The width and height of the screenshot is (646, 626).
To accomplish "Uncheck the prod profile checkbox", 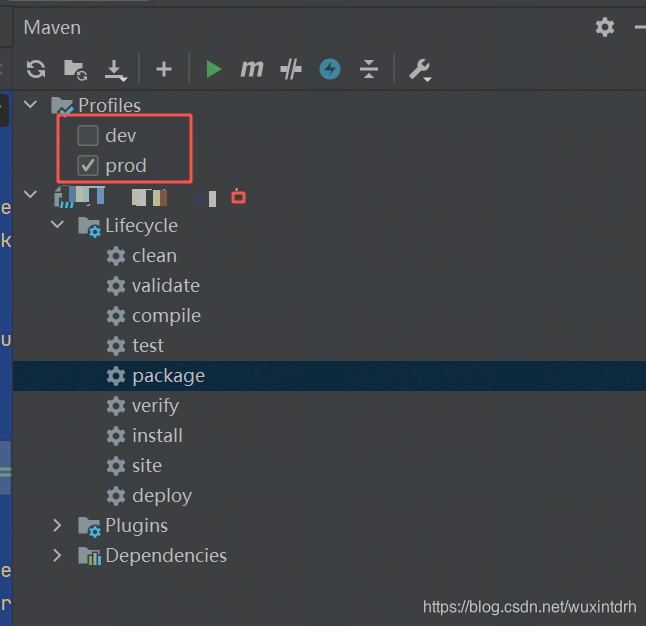I will pos(88,166).
